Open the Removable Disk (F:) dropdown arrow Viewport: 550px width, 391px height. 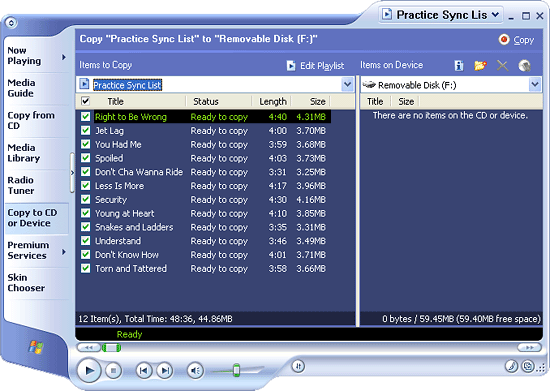click(x=535, y=85)
